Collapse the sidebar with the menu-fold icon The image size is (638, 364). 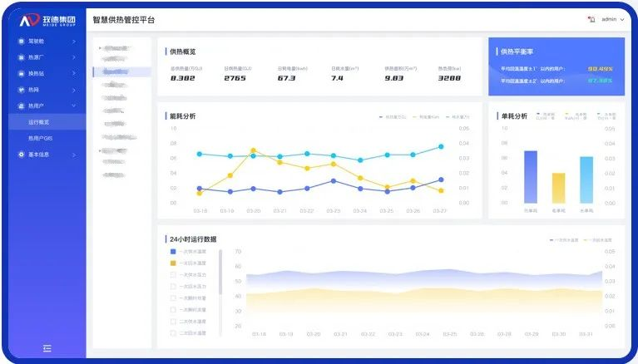(x=47, y=348)
